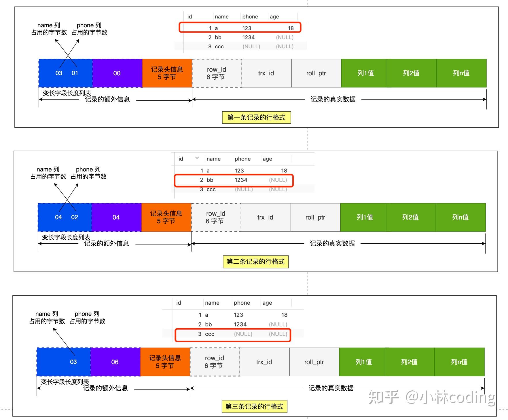Viewport: 508px width, 420px height.
Task: Select trx_id box in 第三条记录 diagram
Action: 264,362
